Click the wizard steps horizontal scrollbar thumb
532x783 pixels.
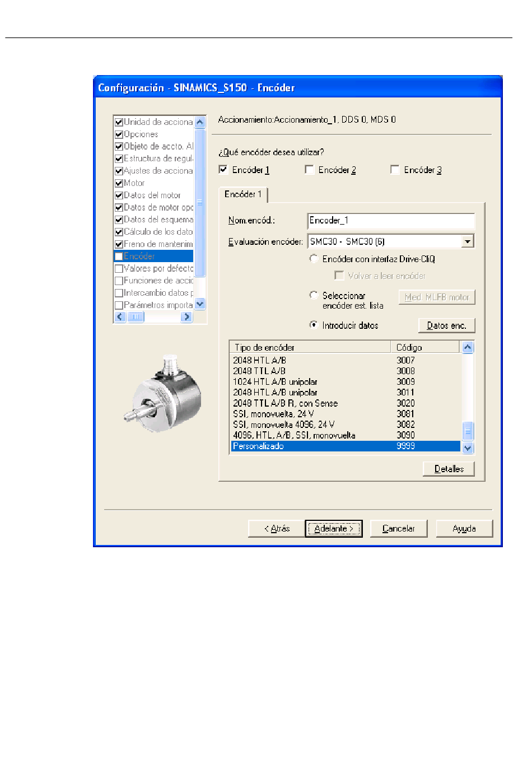click(136, 317)
